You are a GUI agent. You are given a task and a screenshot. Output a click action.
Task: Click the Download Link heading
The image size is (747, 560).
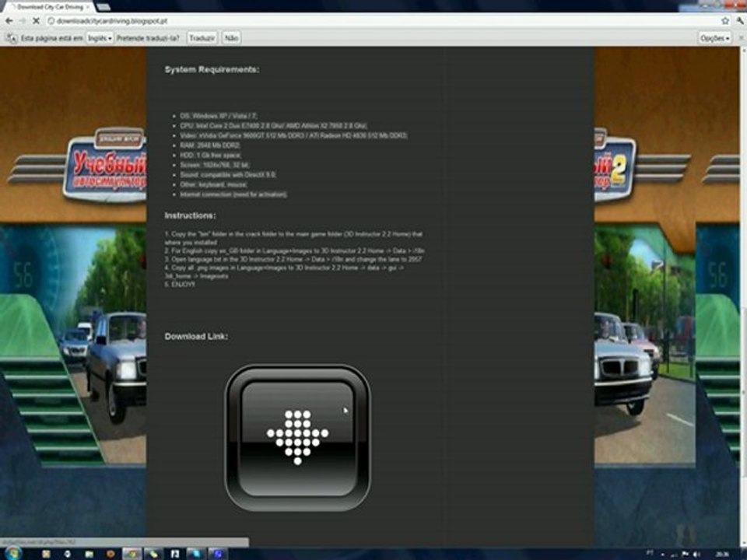point(196,336)
